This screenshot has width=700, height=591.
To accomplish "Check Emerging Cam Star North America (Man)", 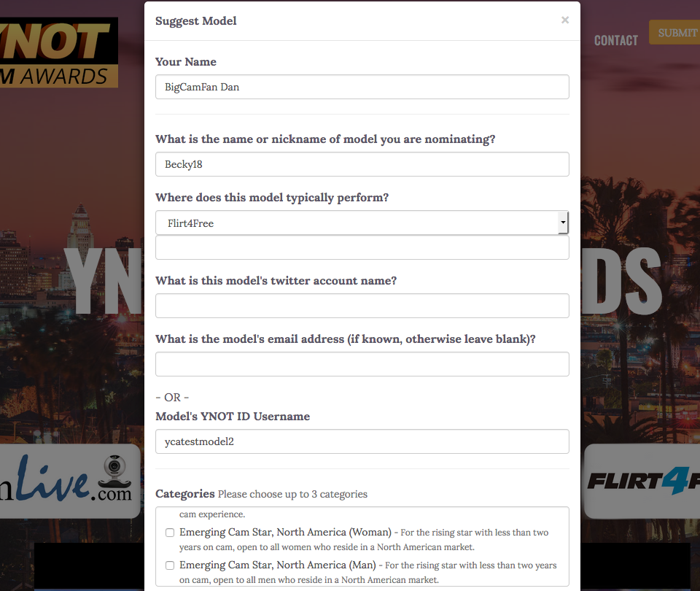I will [x=170, y=565].
